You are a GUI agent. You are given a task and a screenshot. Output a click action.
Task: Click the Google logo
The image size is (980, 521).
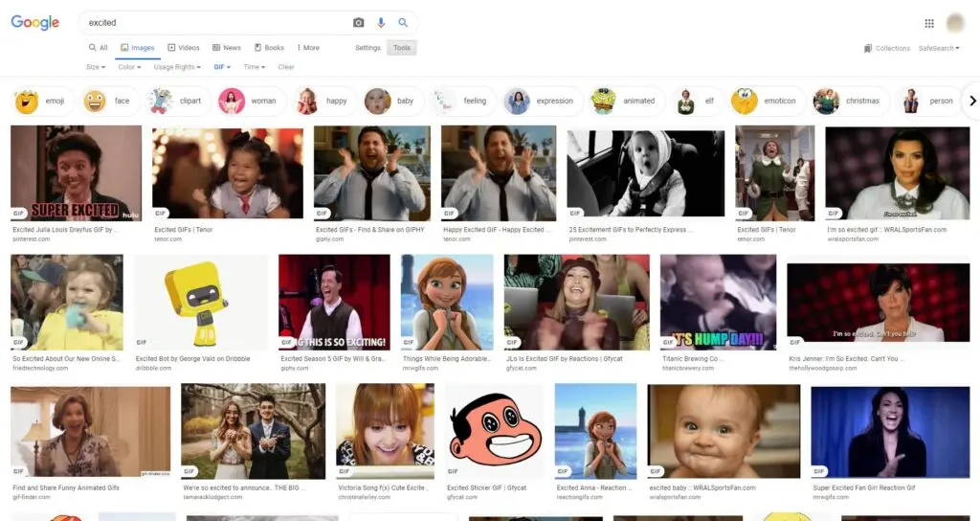pos(35,23)
